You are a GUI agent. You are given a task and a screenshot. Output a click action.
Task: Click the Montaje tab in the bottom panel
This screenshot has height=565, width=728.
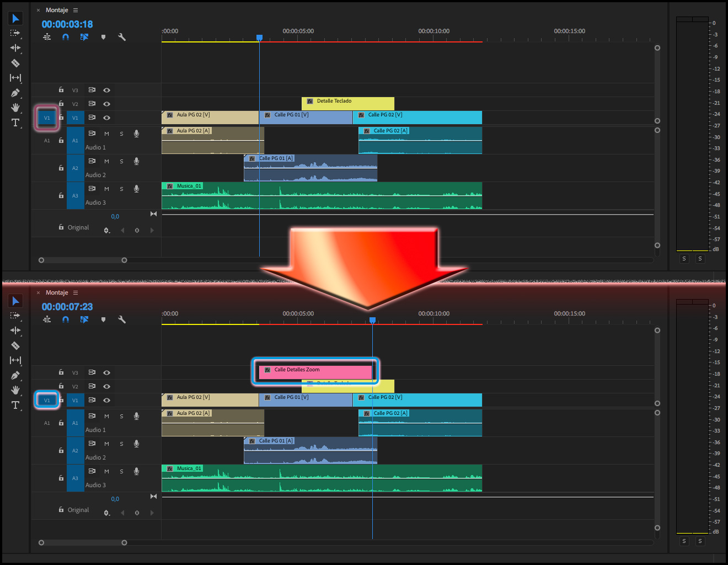click(57, 292)
